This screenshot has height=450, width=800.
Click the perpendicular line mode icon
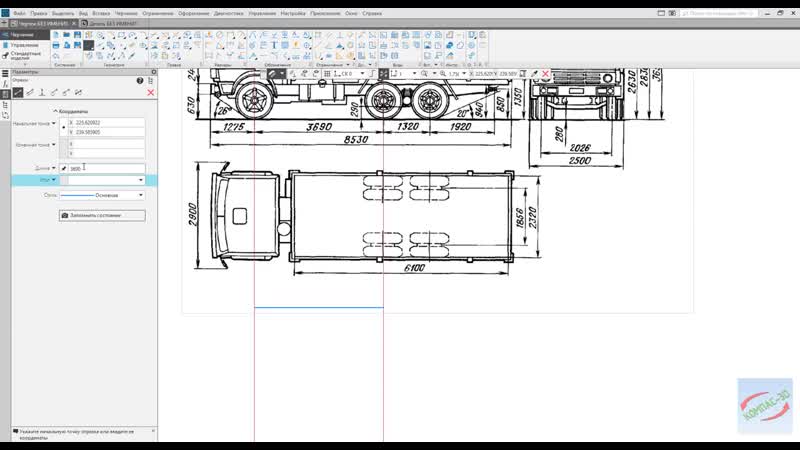tap(42, 92)
